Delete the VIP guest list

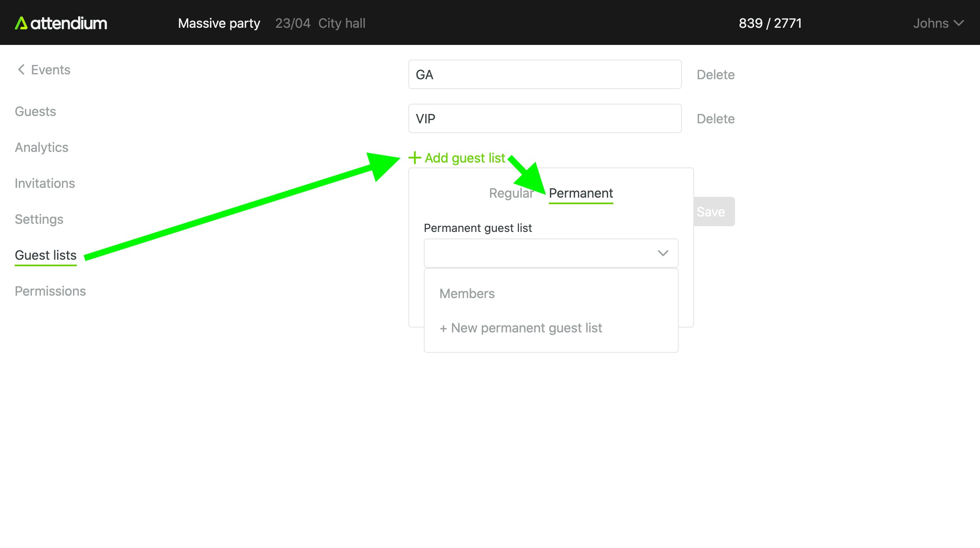click(715, 119)
